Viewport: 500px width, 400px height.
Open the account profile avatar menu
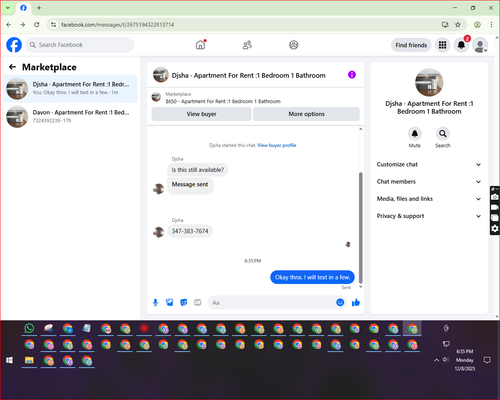(x=480, y=45)
